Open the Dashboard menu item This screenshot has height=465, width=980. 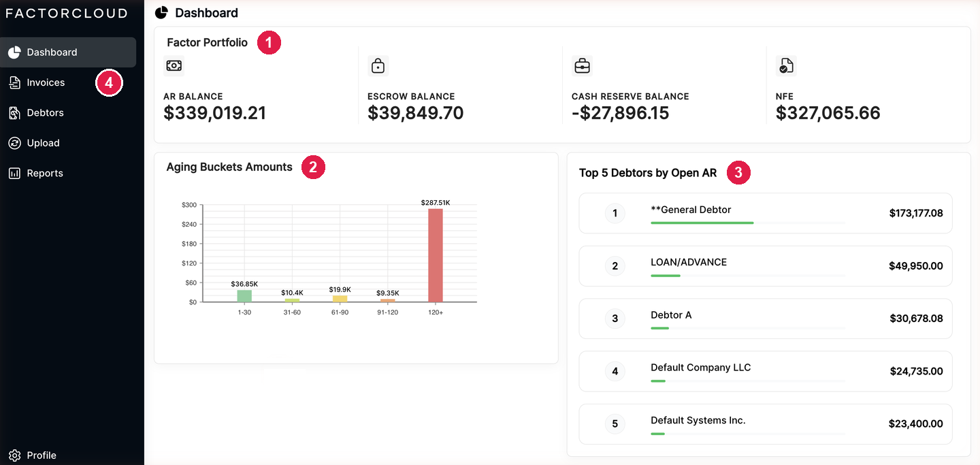click(68, 52)
